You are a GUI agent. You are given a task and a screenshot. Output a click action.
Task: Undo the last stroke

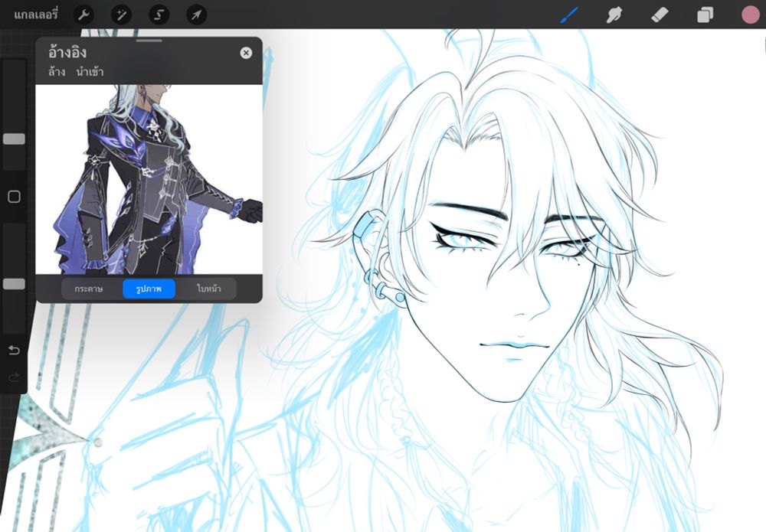pyautogui.click(x=14, y=350)
